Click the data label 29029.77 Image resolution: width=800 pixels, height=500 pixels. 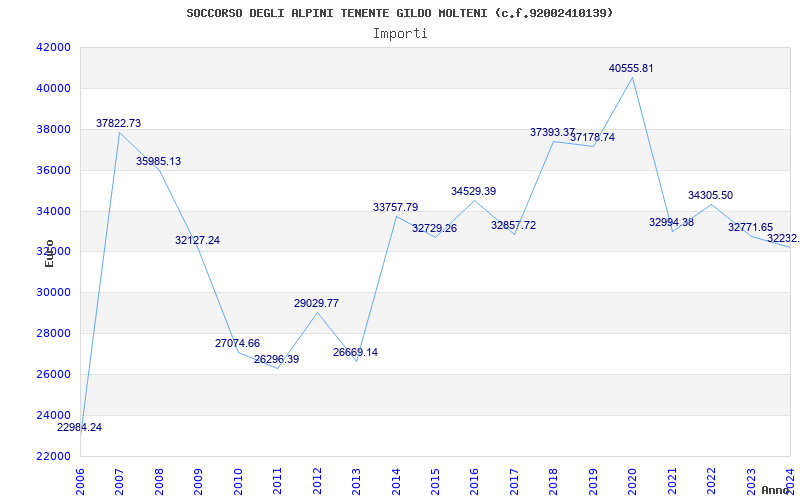click(x=316, y=304)
